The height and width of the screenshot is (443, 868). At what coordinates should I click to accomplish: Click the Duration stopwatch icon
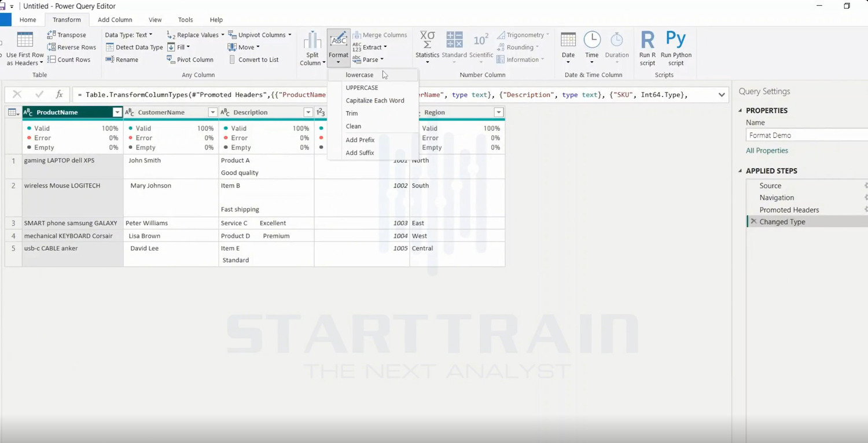617,40
